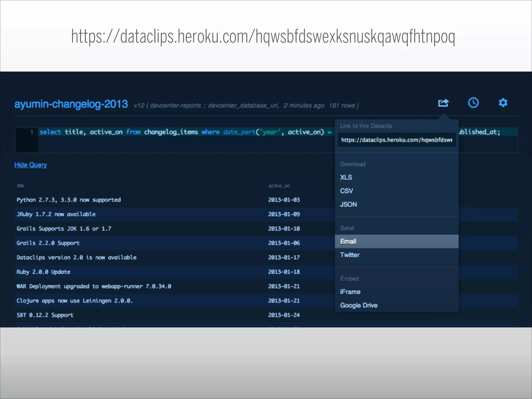532x399 pixels.
Task: Download as CSV
Action: [346, 191]
